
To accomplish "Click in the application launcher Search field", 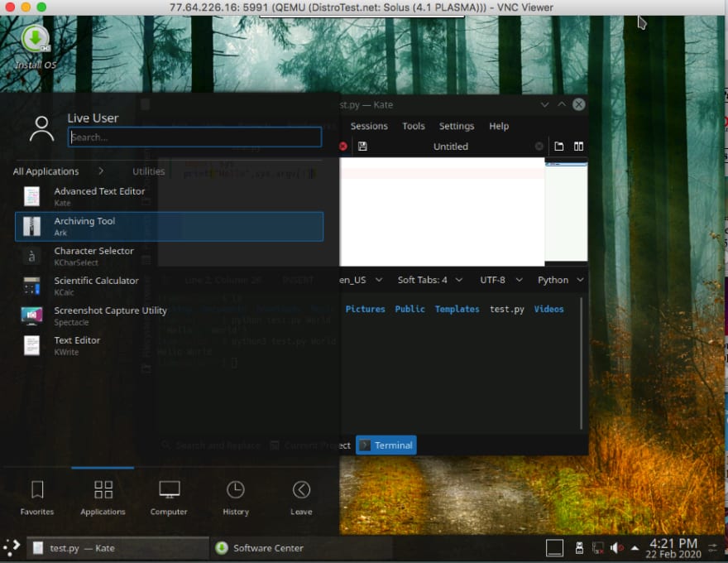I will coord(194,137).
